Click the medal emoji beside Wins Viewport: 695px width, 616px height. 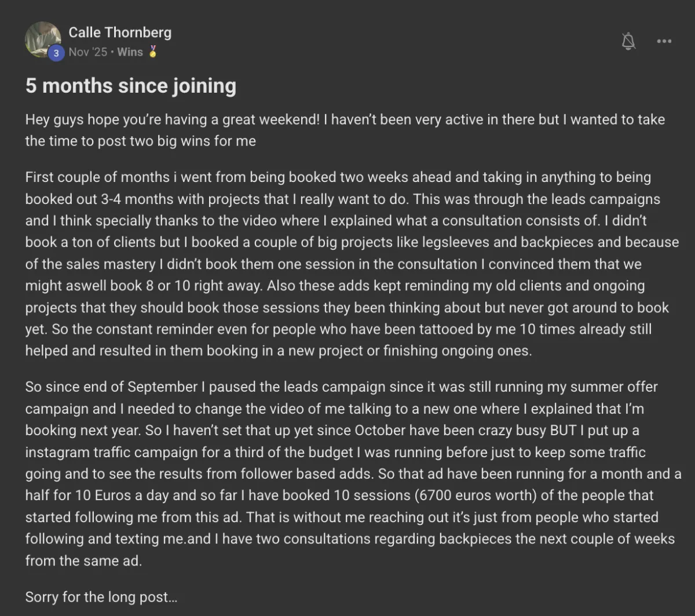[x=152, y=52]
